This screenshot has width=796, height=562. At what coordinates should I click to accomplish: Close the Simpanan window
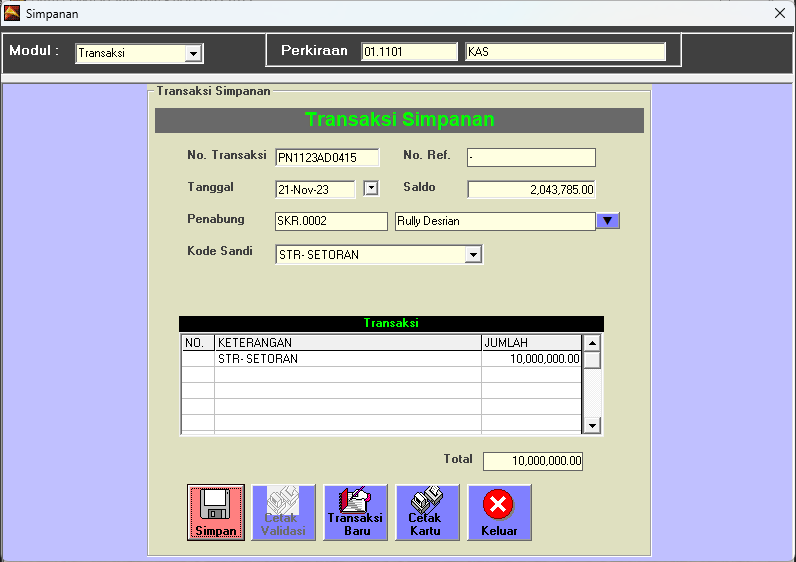coord(779,14)
